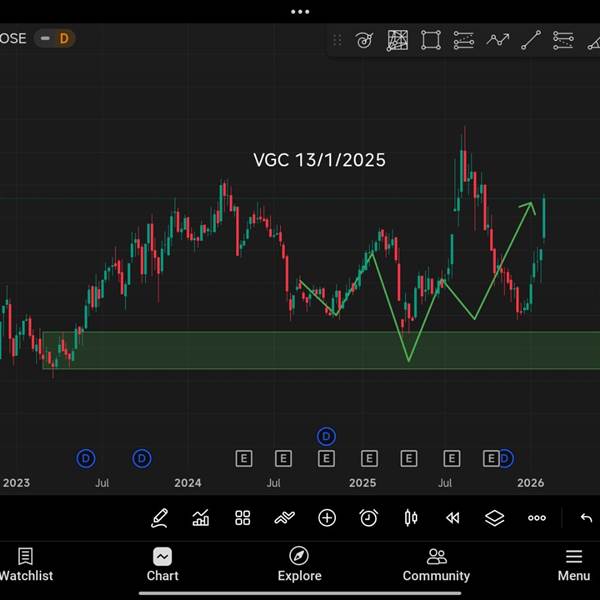Open the Menu tab
Screen dimensions: 600x600
(x=574, y=564)
